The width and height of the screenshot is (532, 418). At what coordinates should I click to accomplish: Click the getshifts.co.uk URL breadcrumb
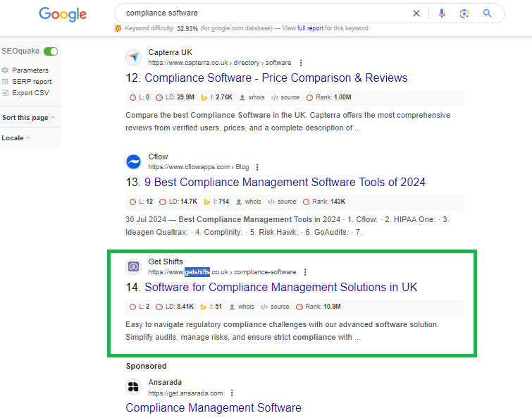click(222, 272)
